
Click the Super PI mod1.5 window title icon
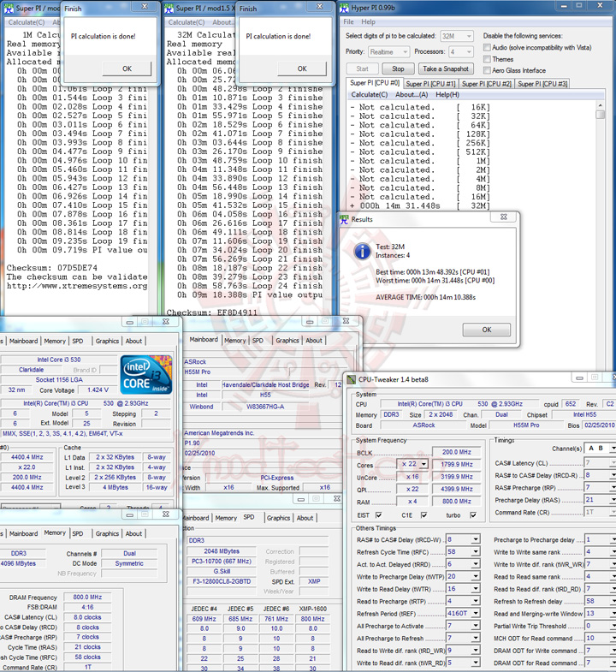coord(169,9)
